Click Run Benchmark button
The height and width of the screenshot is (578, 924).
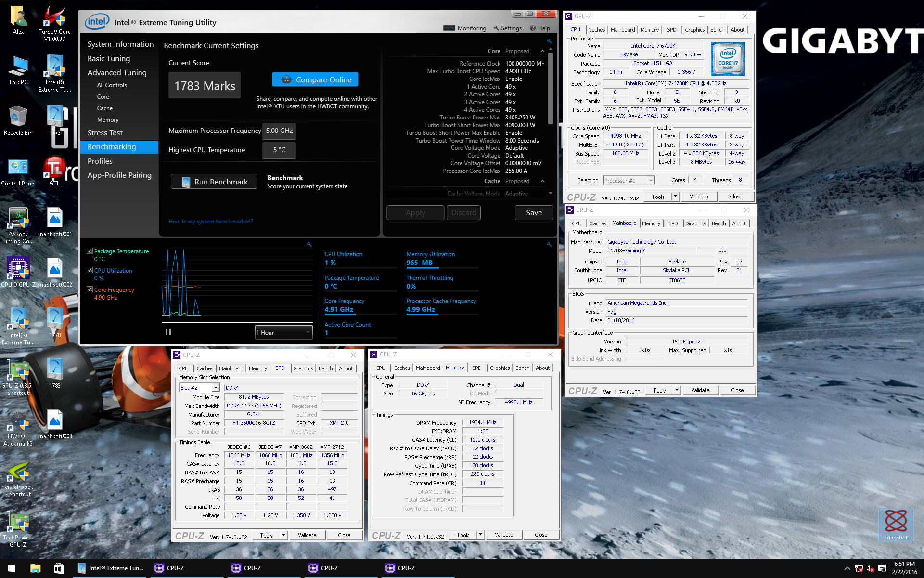[214, 182]
